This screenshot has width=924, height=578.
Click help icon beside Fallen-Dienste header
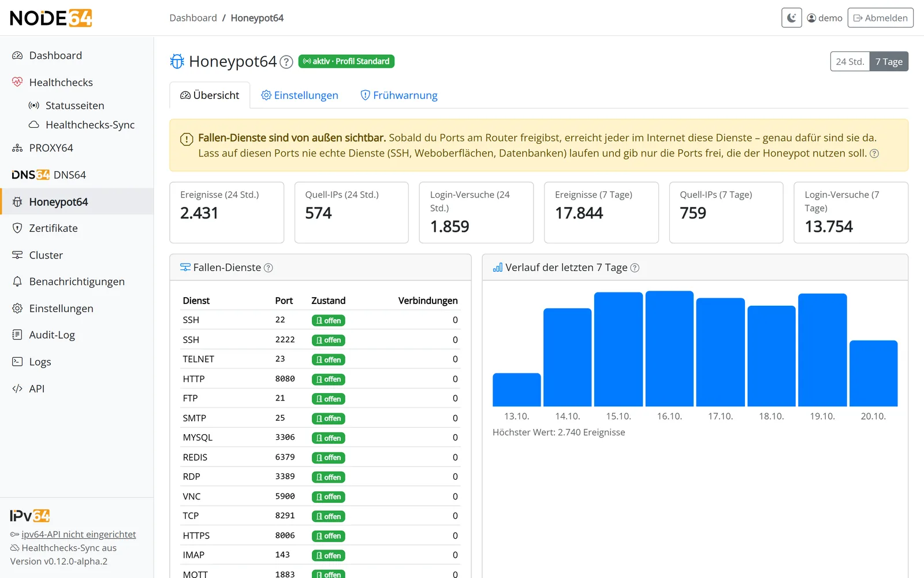[x=269, y=268]
